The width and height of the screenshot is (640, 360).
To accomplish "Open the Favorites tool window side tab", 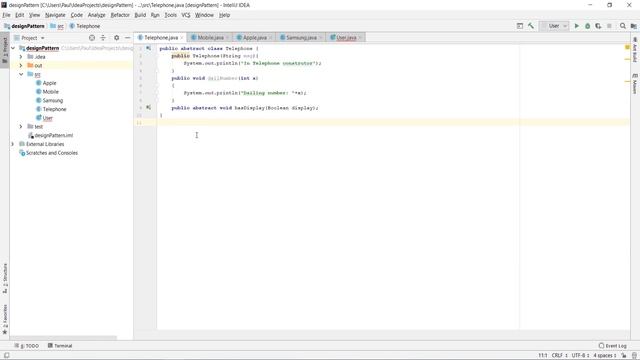I will pos(5,320).
